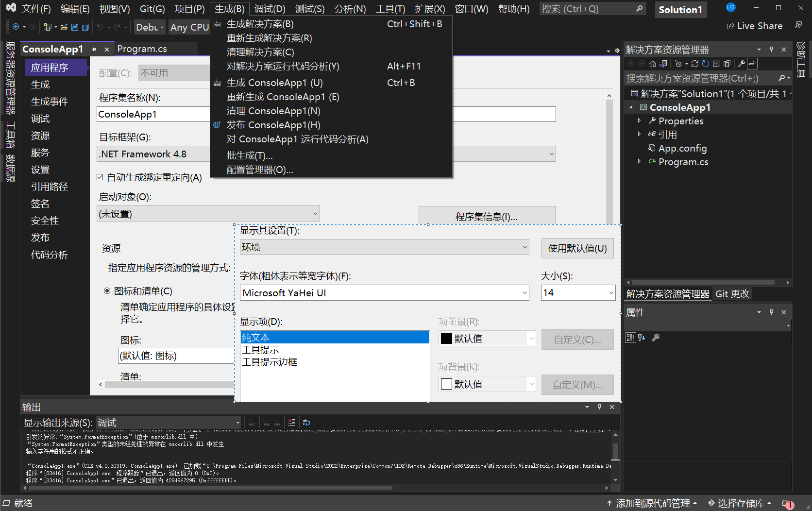Toggle auto-generate binding redirects checkbox

(x=100, y=177)
